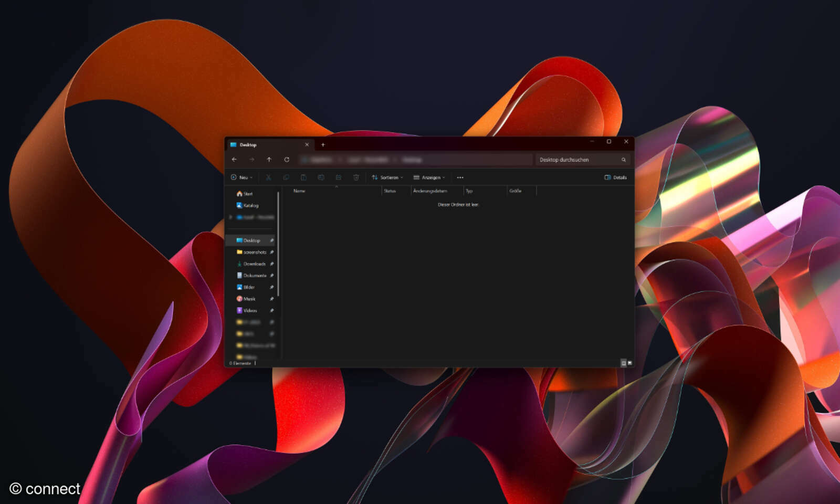Open a new tab with the plus button
The image size is (840, 504).
pos(323,144)
